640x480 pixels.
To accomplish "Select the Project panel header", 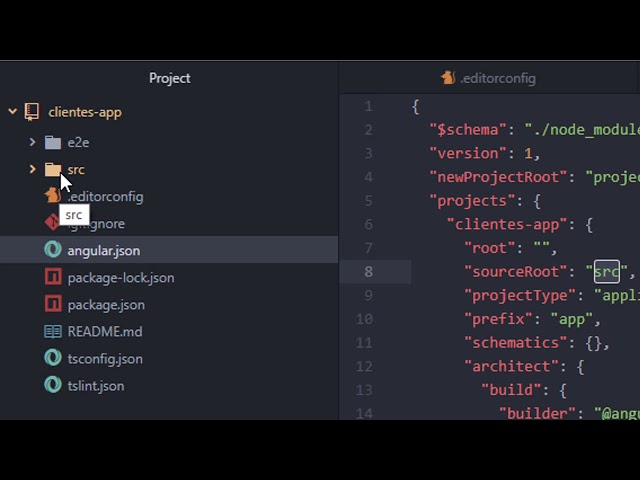I will pos(169,78).
